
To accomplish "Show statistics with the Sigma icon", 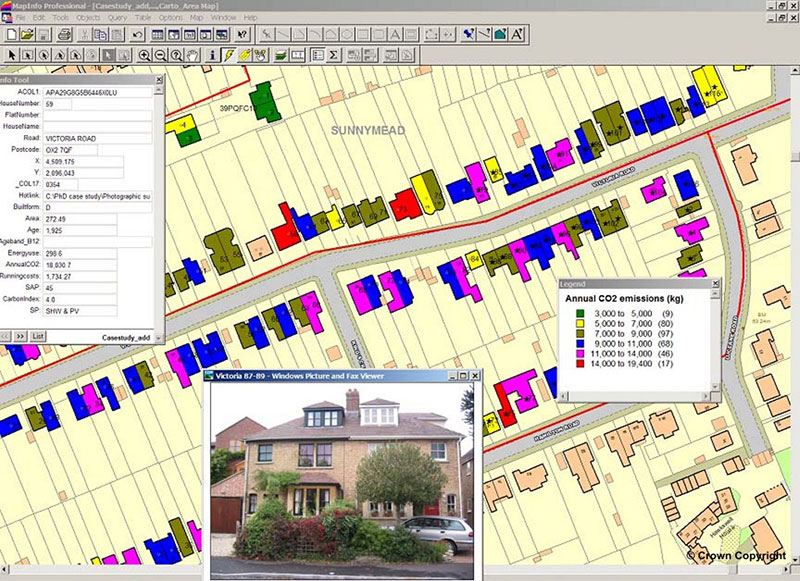I will (x=333, y=54).
